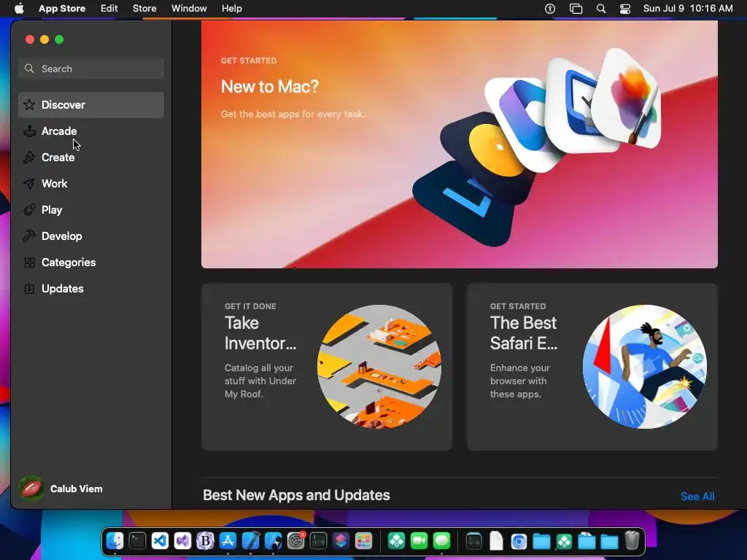The image size is (747, 560).
Task: Open Shortcuts app from the Dock
Action: click(341, 541)
